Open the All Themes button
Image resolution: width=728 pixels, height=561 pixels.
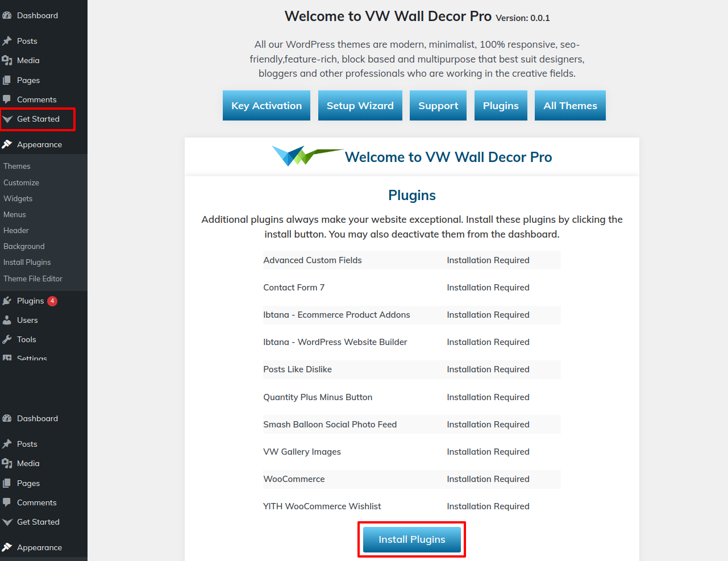click(x=570, y=106)
